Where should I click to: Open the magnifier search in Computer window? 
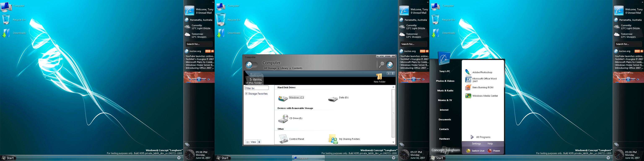(382, 65)
